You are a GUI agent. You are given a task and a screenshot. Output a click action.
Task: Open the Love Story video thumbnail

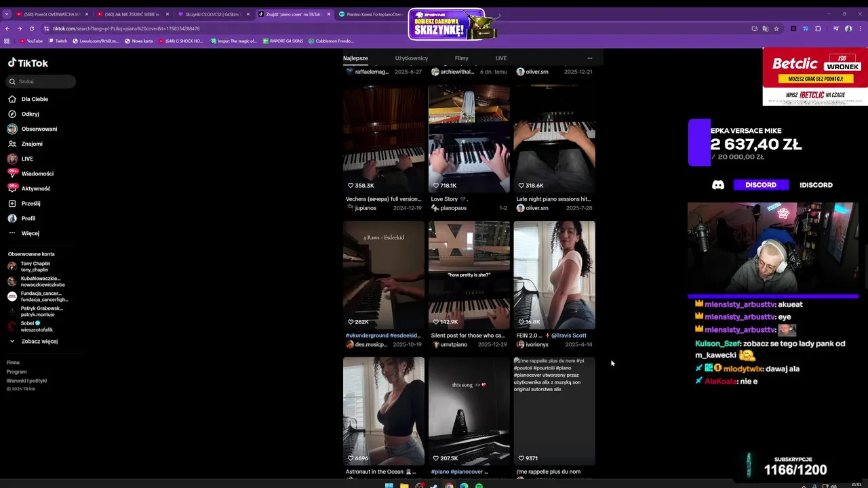[x=469, y=139]
